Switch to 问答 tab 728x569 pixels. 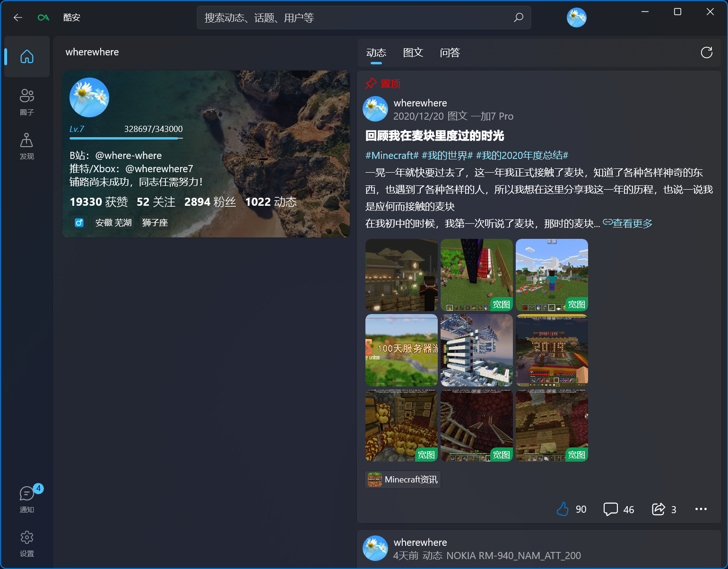tap(450, 53)
